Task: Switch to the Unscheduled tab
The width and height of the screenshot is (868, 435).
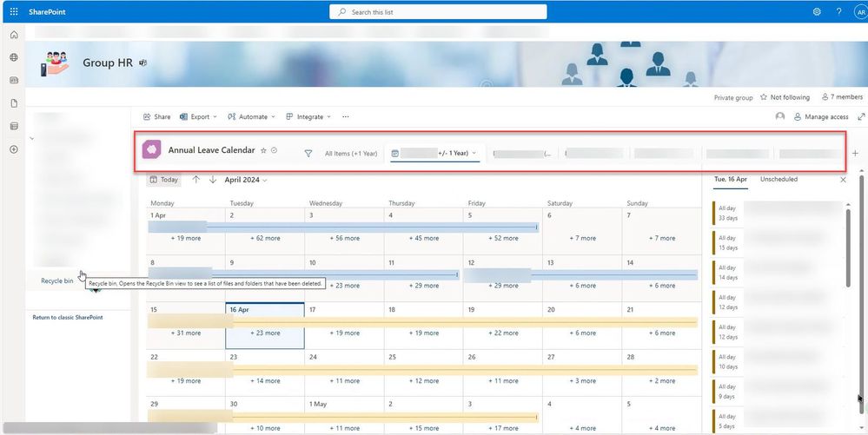Action: point(779,180)
